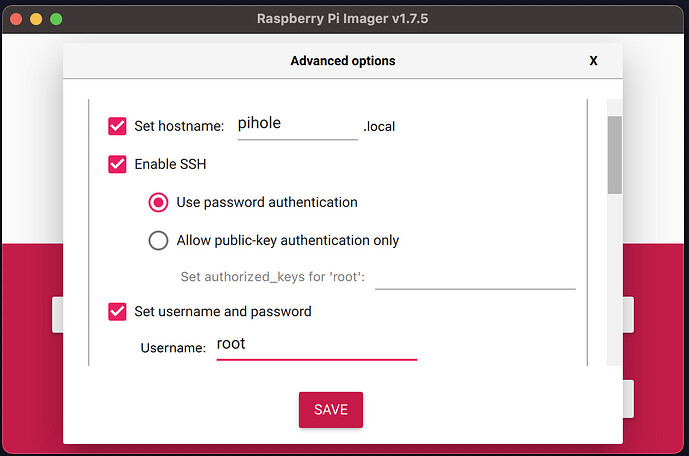Focus the authorized_keys input field
Viewport: 689px width, 456px height.
click(x=475, y=276)
